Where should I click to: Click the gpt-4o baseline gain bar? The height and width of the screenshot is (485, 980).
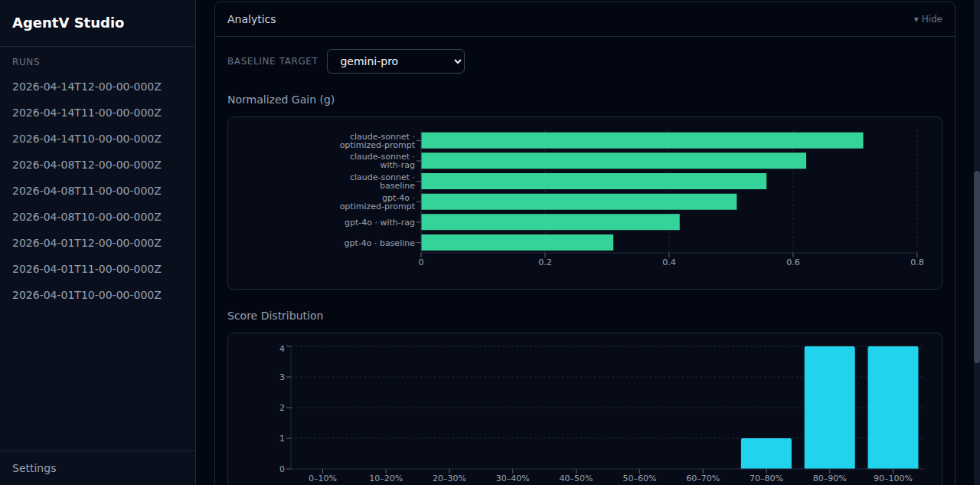tap(517, 242)
